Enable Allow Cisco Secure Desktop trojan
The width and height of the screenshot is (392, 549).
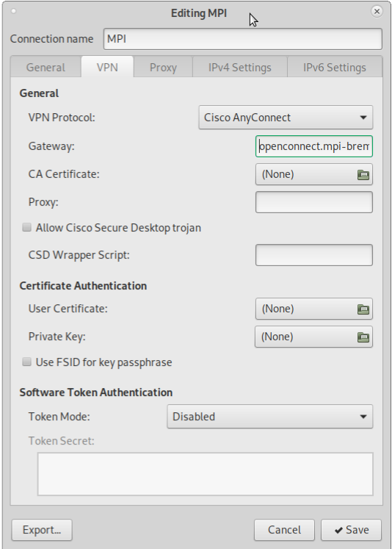point(27,228)
